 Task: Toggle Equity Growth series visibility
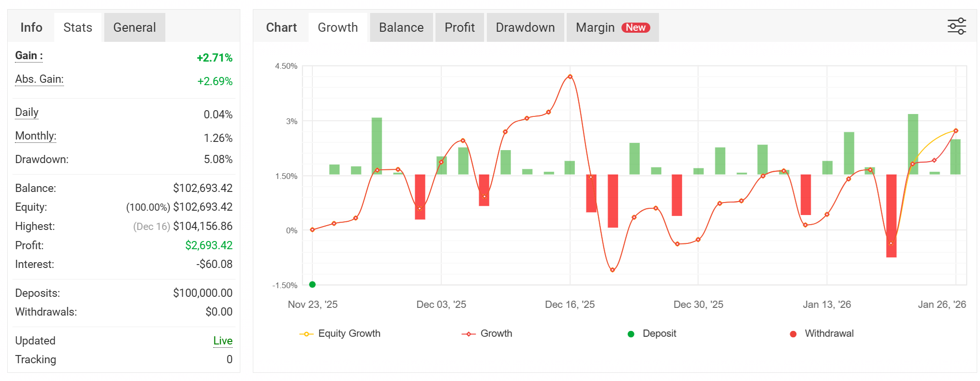(x=349, y=333)
